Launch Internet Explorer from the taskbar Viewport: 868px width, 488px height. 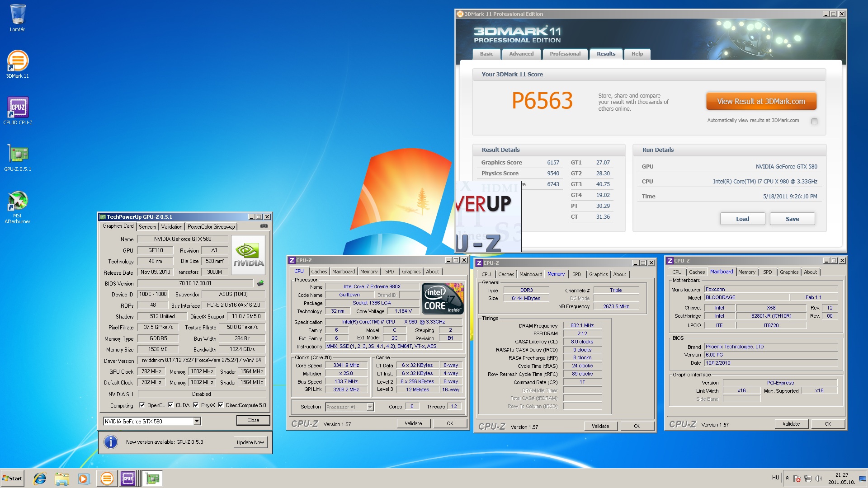coord(40,479)
